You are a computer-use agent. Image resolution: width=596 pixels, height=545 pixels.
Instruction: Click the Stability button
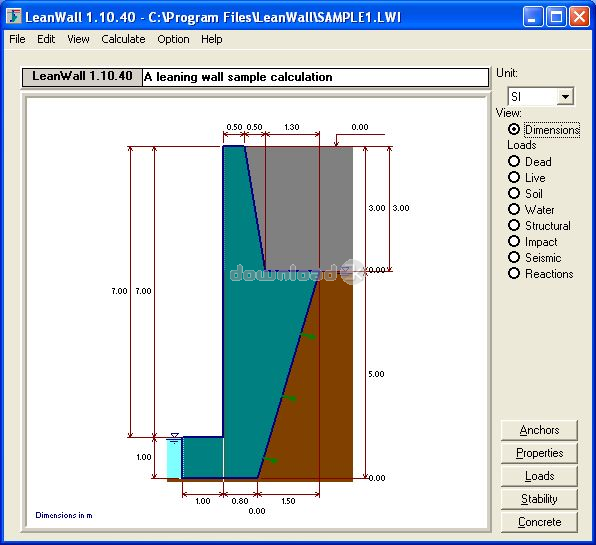(x=539, y=499)
